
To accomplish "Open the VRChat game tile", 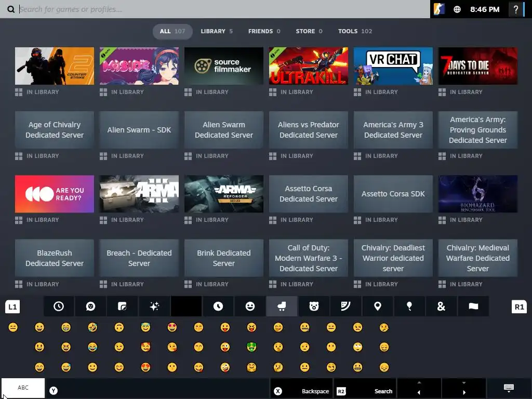I will [x=393, y=66].
